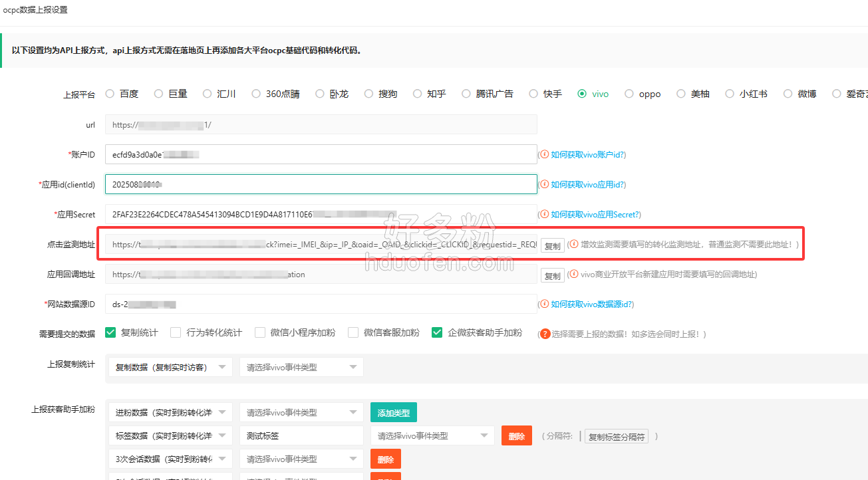Click 删除 in the 标签数据 row

[516, 436]
